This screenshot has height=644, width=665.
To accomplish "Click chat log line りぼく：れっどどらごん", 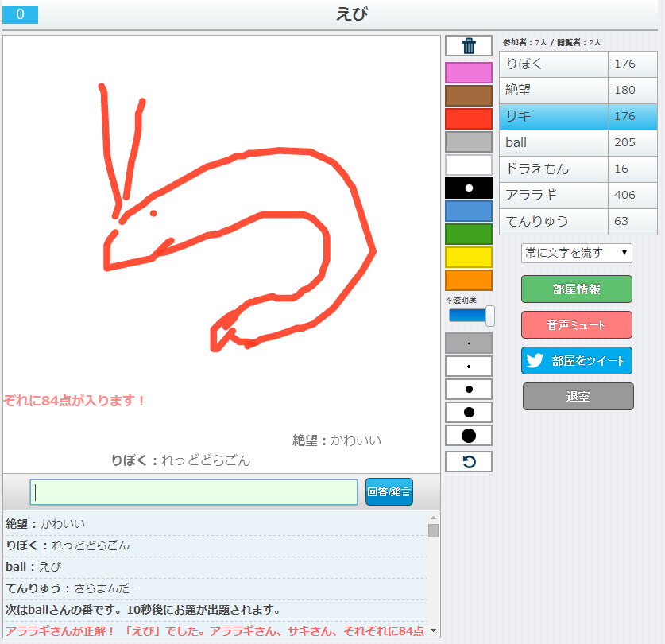I will (x=68, y=545).
